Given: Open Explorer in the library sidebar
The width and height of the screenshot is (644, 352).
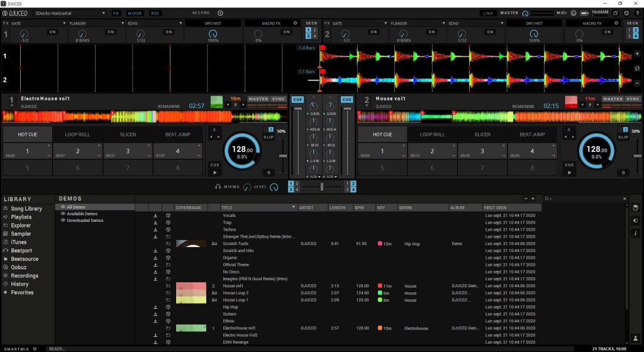Looking at the screenshot, I should 21,225.
